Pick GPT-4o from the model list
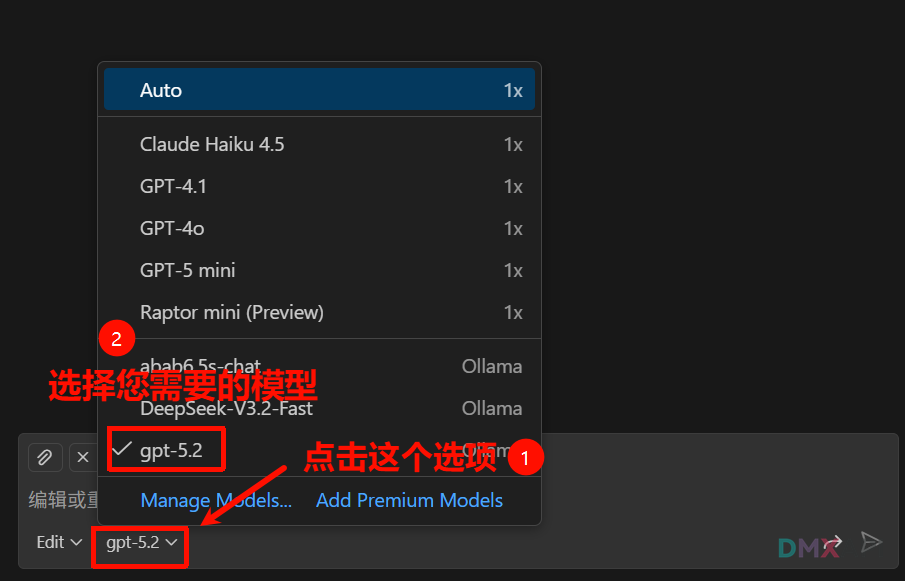This screenshot has height=581, width=905. point(319,228)
